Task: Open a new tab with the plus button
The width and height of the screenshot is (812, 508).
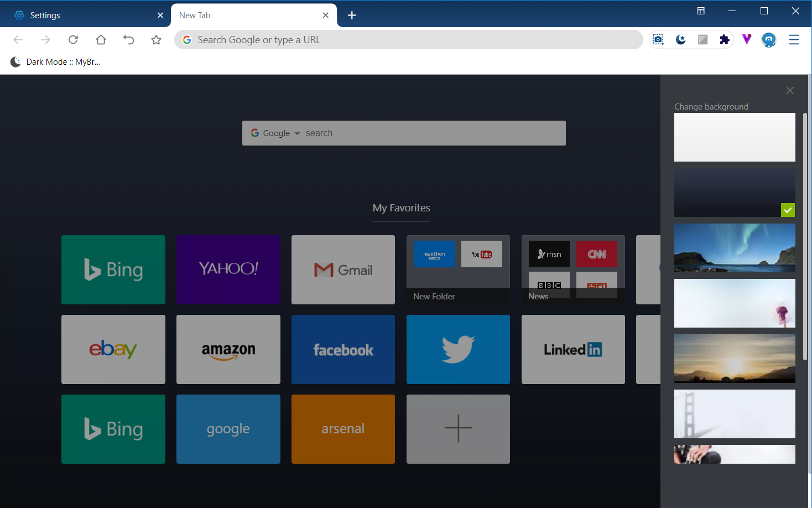Action: tap(352, 15)
